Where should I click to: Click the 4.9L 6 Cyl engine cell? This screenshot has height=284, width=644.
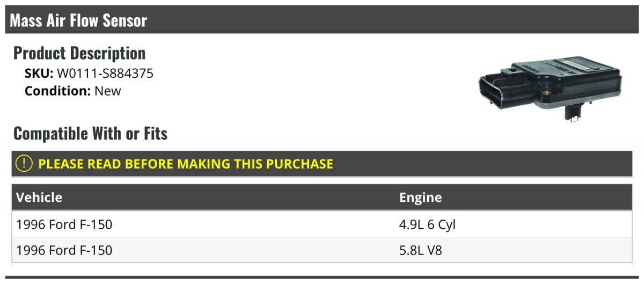point(427,224)
